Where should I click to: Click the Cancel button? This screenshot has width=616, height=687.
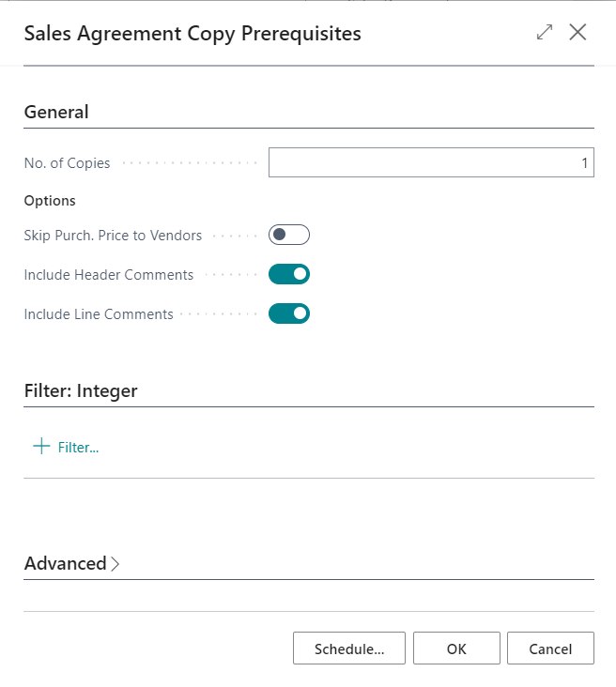[x=550, y=649]
